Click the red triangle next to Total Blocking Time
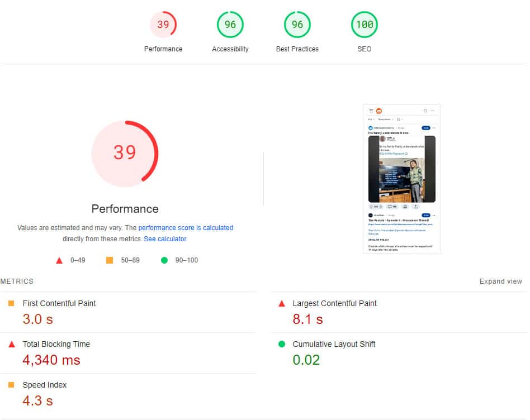Image resolution: width=530 pixels, height=420 pixels. point(11,345)
